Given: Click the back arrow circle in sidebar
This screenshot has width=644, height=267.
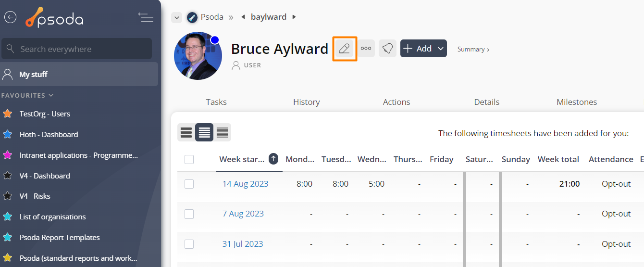Looking at the screenshot, I should (x=10, y=17).
